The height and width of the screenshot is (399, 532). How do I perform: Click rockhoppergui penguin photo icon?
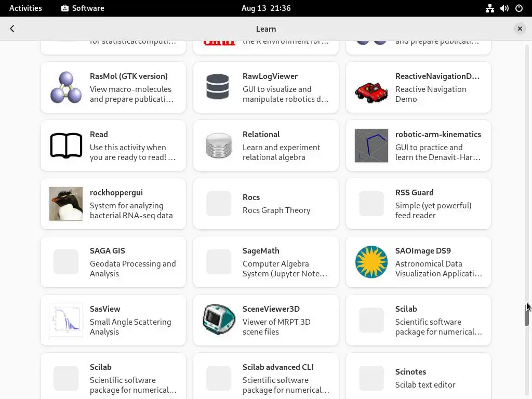click(66, 204)
